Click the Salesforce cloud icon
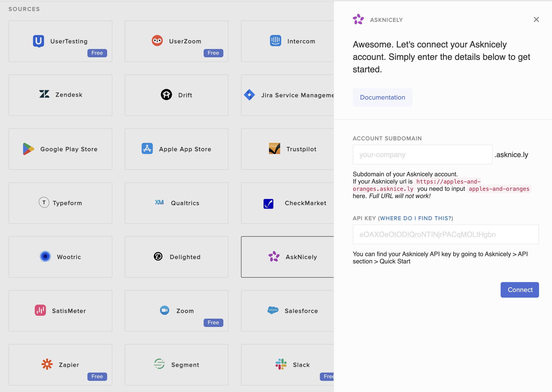Screen dimensions: 552x392 click(273, 310)
